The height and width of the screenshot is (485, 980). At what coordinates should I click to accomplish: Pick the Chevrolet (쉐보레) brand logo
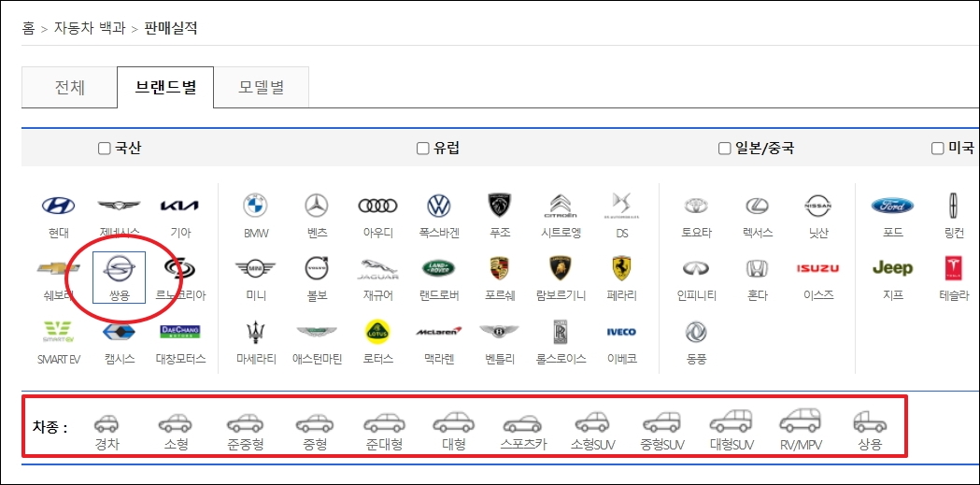[58, 269]
